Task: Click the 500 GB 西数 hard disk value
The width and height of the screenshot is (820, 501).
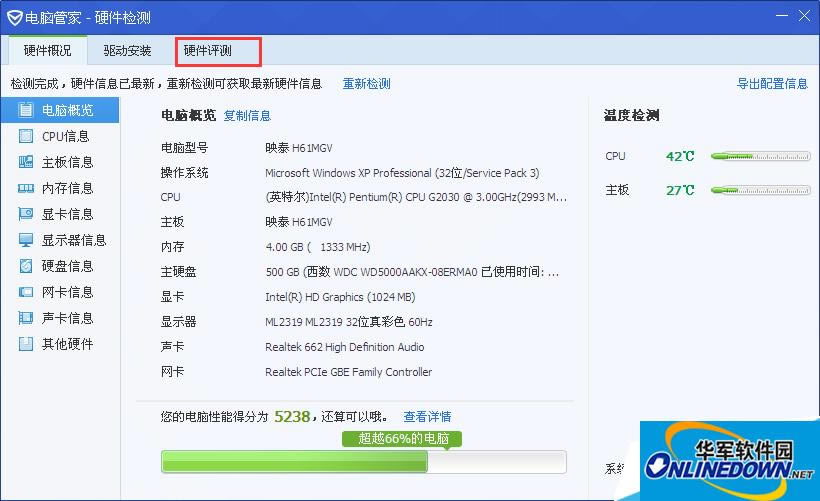Action: [412, 272]
